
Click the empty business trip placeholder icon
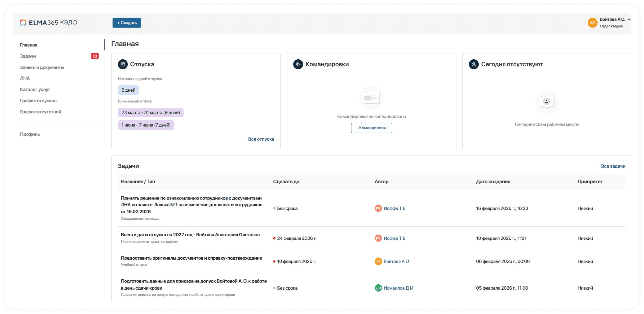[x=371, y=98]
